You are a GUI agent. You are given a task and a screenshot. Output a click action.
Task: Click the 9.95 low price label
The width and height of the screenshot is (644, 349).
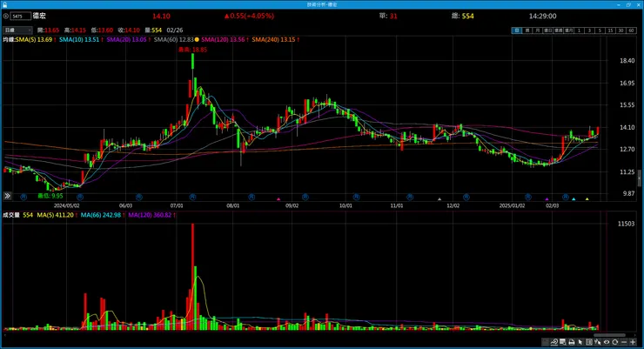[x=50, y=196]
